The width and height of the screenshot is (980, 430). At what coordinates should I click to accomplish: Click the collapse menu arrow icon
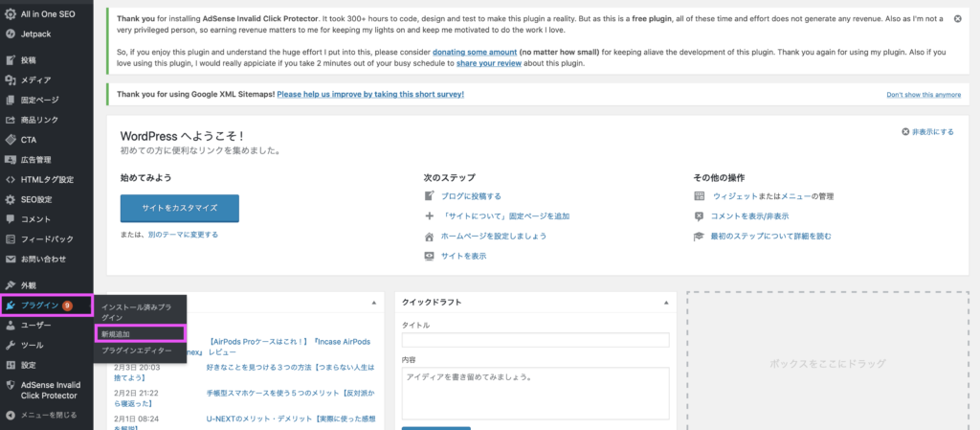10,415
